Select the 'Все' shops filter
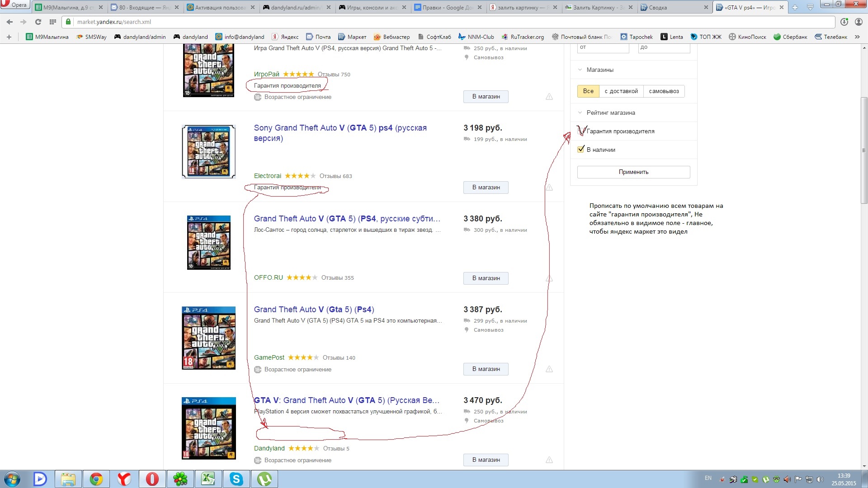The width and height of the screenshot is (868, 488). [x=588, y=91]
